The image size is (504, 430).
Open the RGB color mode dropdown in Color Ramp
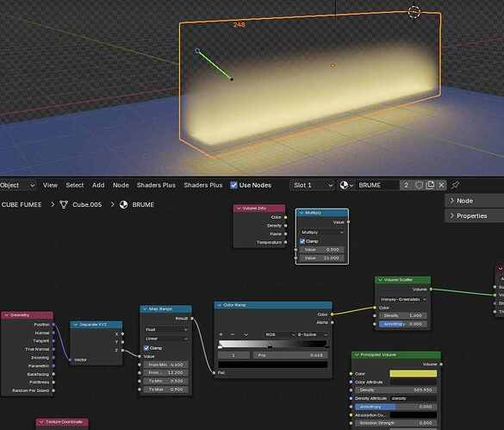click(x=279, y=335)
